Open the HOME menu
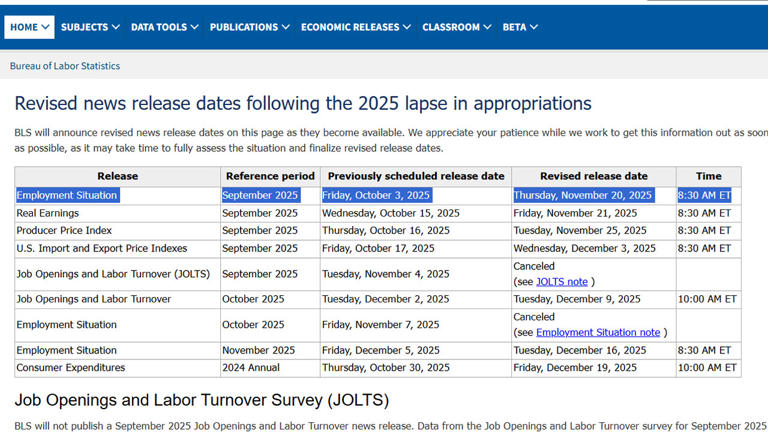 [30, 27]
